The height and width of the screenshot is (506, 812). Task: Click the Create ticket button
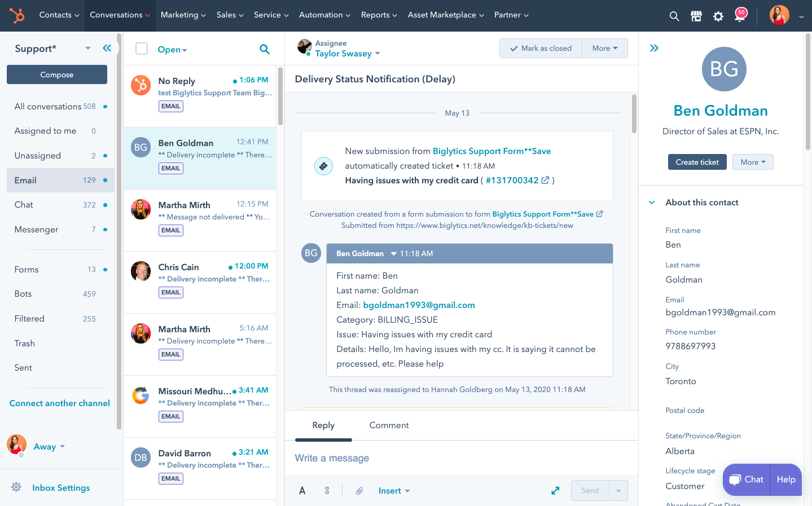[x=697, y=162]
